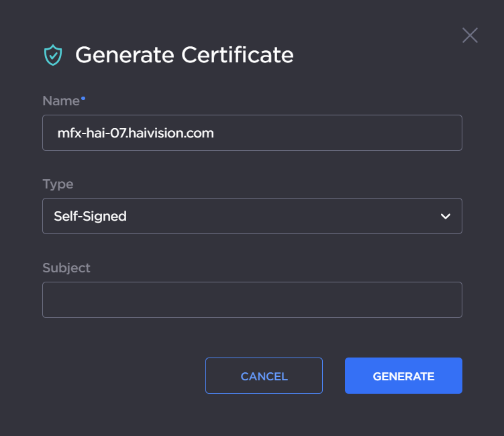Close the Generate Certificate dialog
Viewport: 504px width, 436px height.
pyautogui.click(x=470, y=36)
